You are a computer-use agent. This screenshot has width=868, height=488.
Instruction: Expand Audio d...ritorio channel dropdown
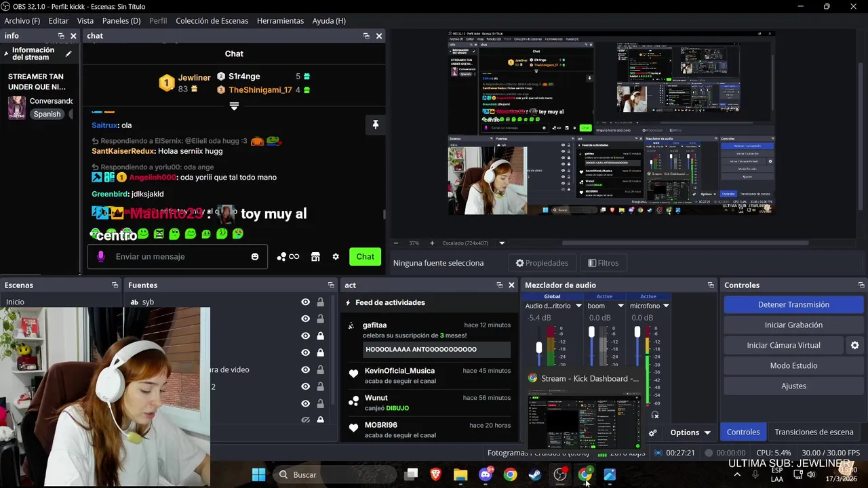tap(578, 306)
